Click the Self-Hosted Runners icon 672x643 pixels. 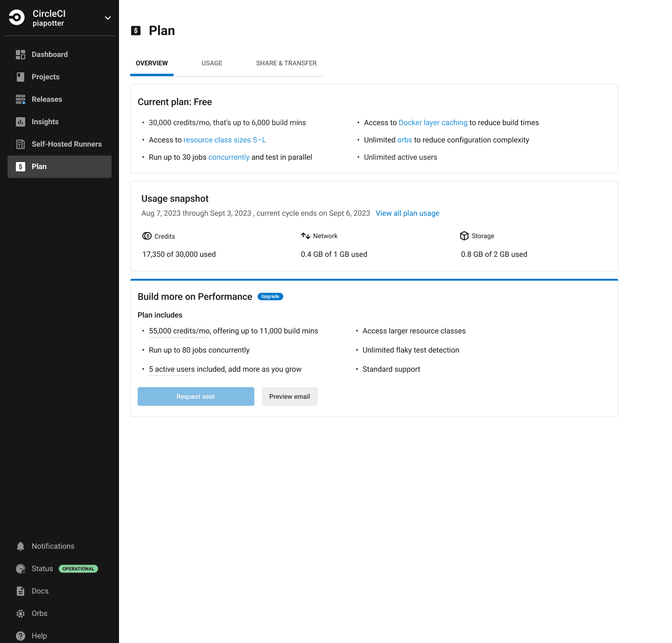coord(21,144)
